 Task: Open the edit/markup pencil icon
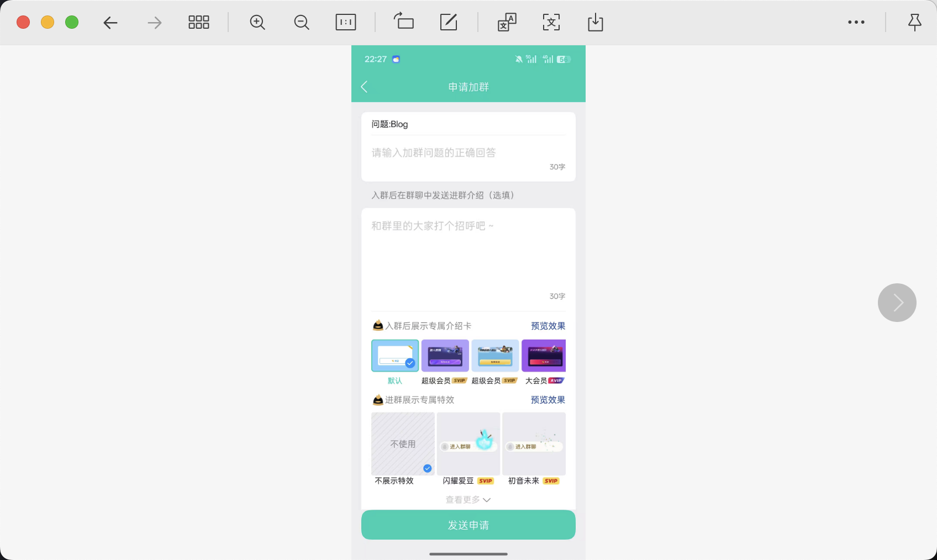click(x=449, y=23)
